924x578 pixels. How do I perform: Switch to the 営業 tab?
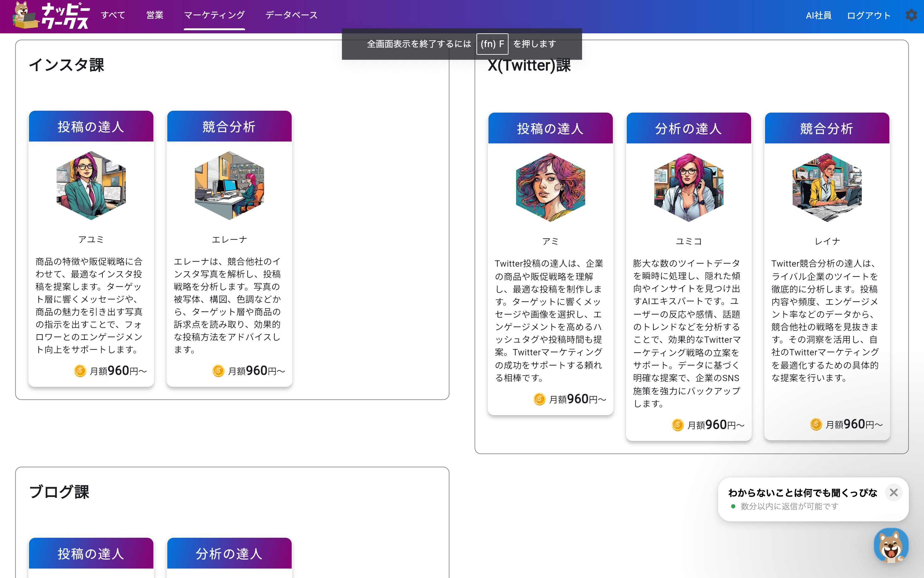tap(155, 15)
